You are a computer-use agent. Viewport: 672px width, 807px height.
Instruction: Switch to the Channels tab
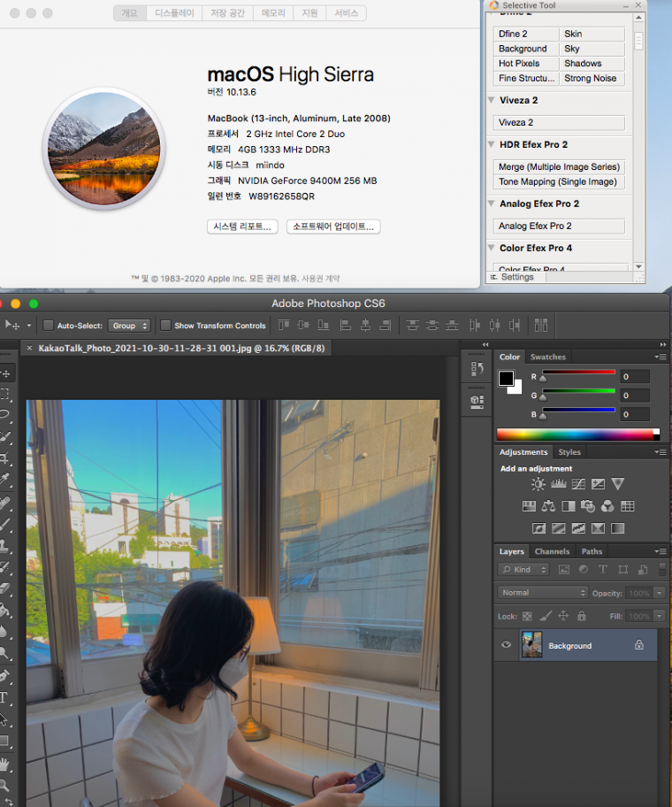553,551
